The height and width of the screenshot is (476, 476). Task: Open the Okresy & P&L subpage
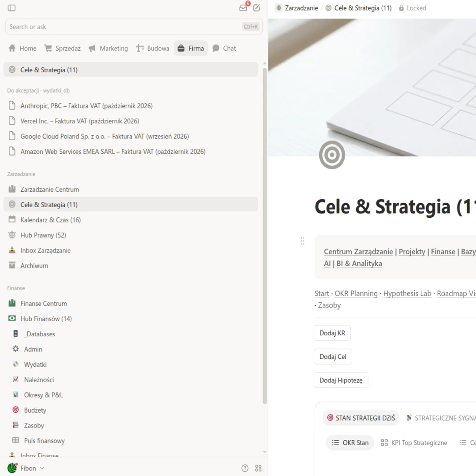[x=131, y=395]
